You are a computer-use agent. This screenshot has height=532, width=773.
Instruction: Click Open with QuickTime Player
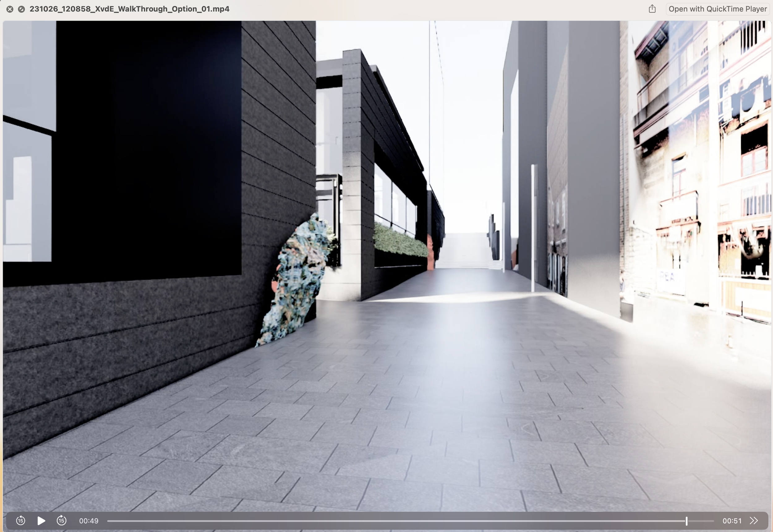point(718,9)
